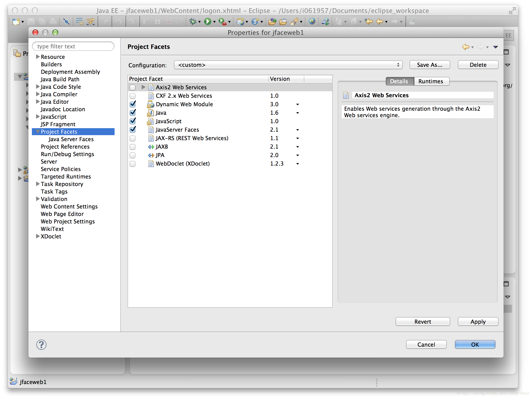Enable the Axis2 Web Services checkbox
Screen dimensions: 532x398
coord(133,87)
